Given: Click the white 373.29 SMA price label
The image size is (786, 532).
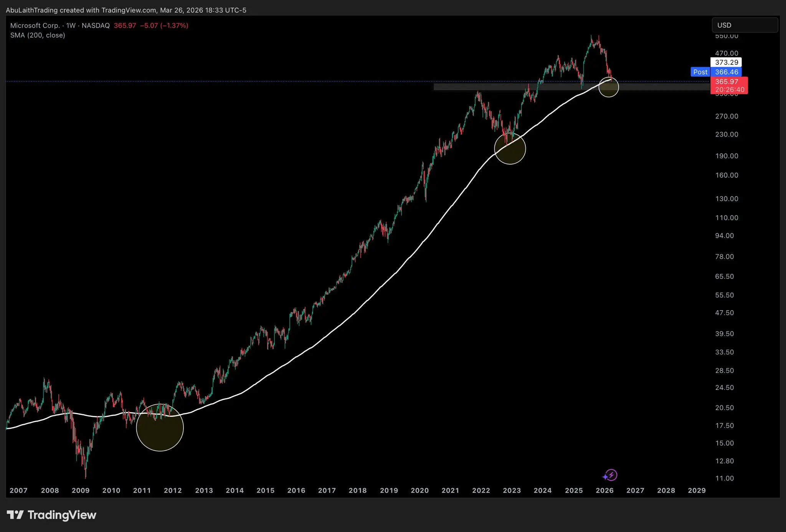Looking at the screenshot, I should [726, 62].
